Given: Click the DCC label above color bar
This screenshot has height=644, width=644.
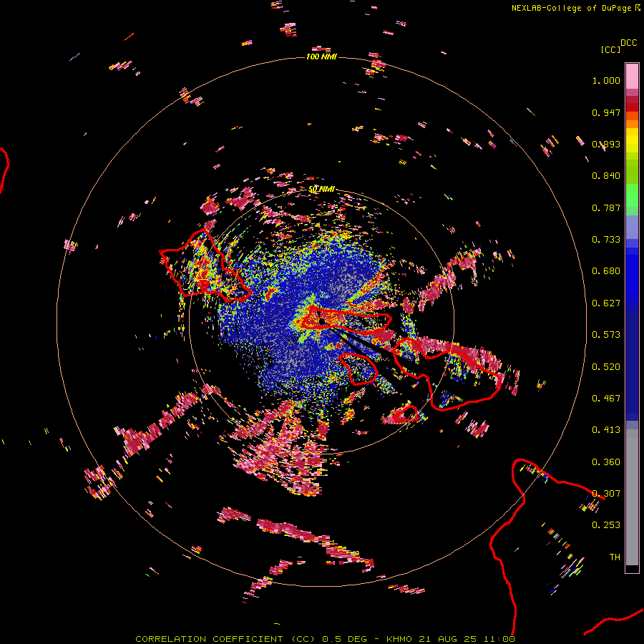Looking at the screenshot, I should [628, 43].
